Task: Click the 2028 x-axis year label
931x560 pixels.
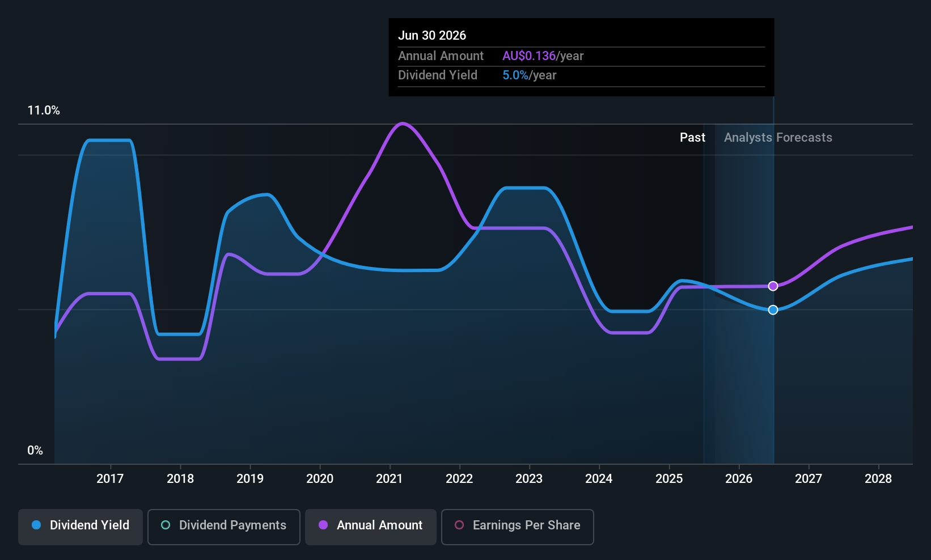Action: tap(878, 479)
